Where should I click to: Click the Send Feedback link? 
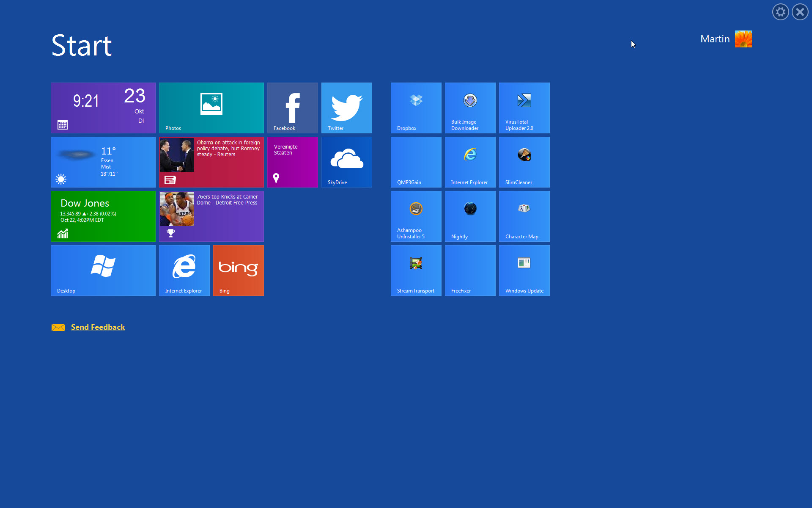(98, 327)
